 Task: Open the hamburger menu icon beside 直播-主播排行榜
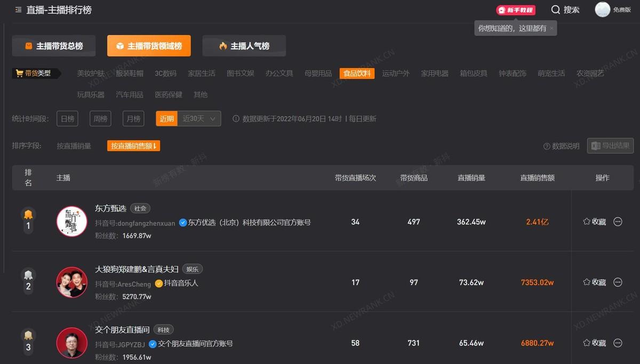[x=19, y=10]
